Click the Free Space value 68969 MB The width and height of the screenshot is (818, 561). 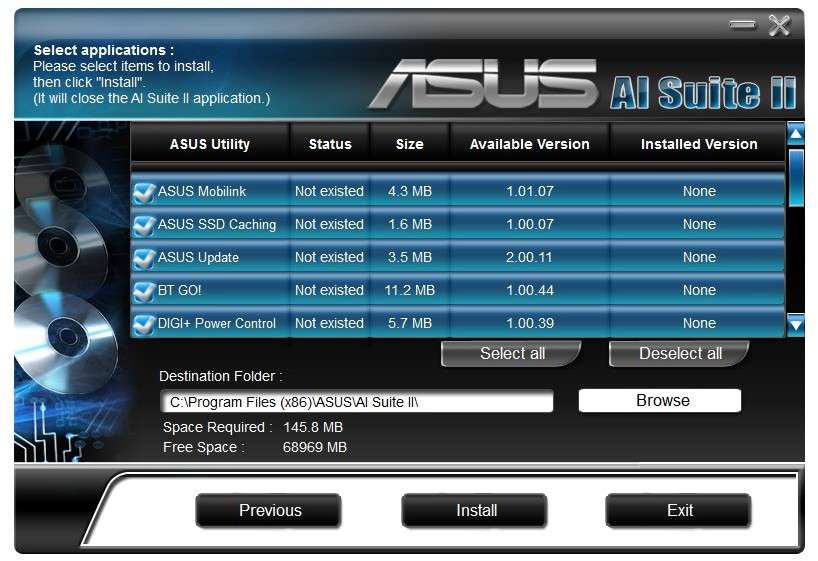pyautogui.click(x=315, y=447)
